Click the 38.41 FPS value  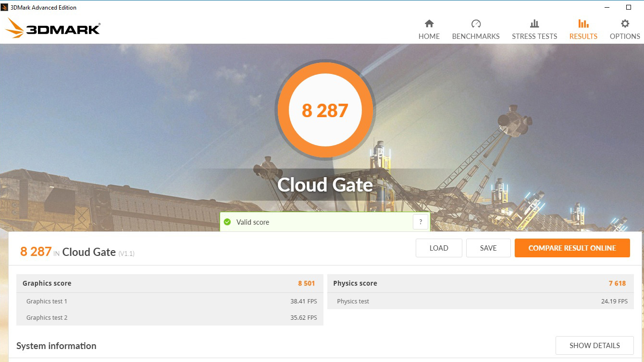(x=304, y=302)
